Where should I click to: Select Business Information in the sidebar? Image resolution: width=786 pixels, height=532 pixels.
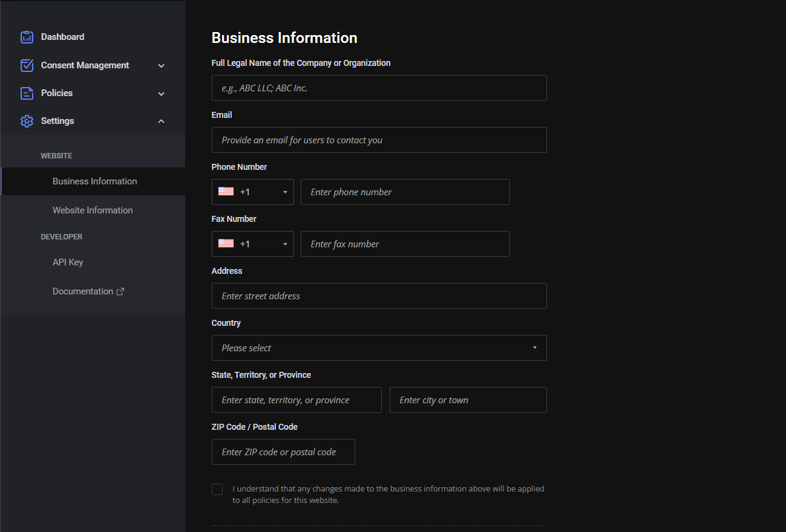(94, 181)
